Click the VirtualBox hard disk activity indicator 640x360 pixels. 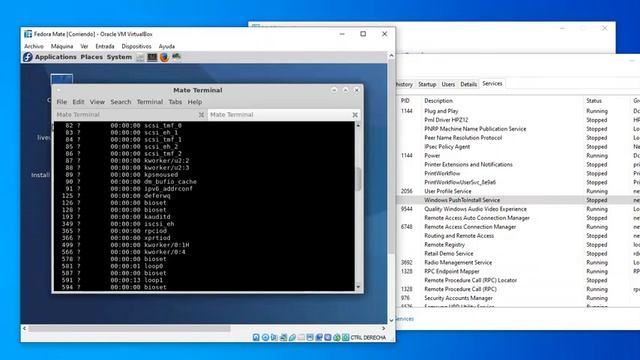point(256,337)
